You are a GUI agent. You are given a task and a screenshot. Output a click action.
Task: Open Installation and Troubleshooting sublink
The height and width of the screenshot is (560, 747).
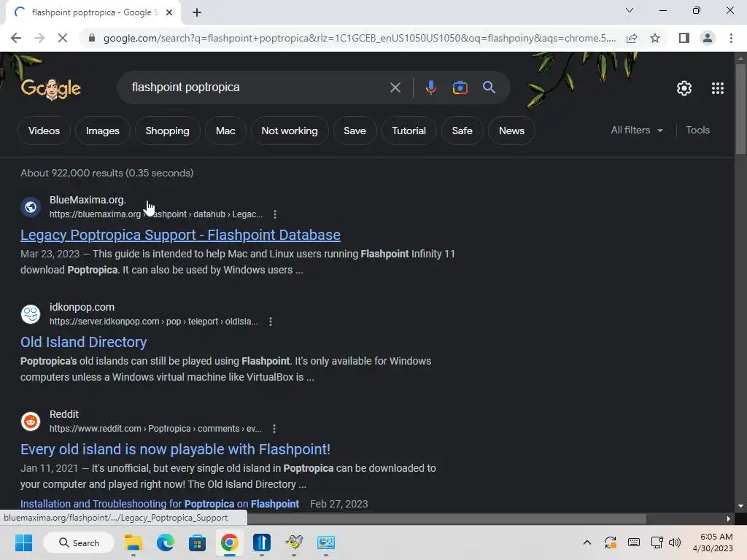tap(160, 504)
